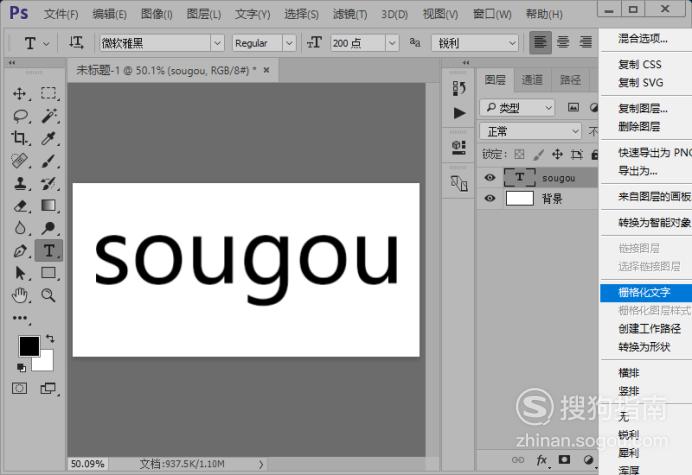Select the Pen tool

[20, 251]
